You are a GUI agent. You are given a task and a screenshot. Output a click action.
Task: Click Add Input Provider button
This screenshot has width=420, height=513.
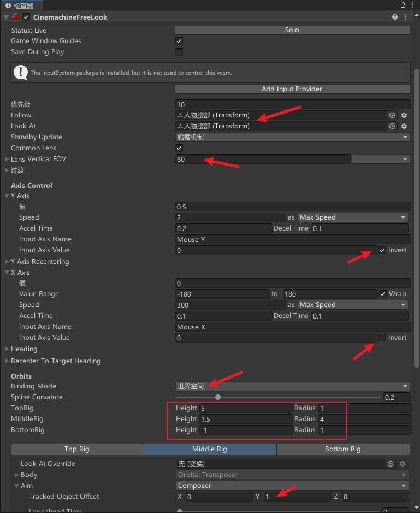point(292,89)
